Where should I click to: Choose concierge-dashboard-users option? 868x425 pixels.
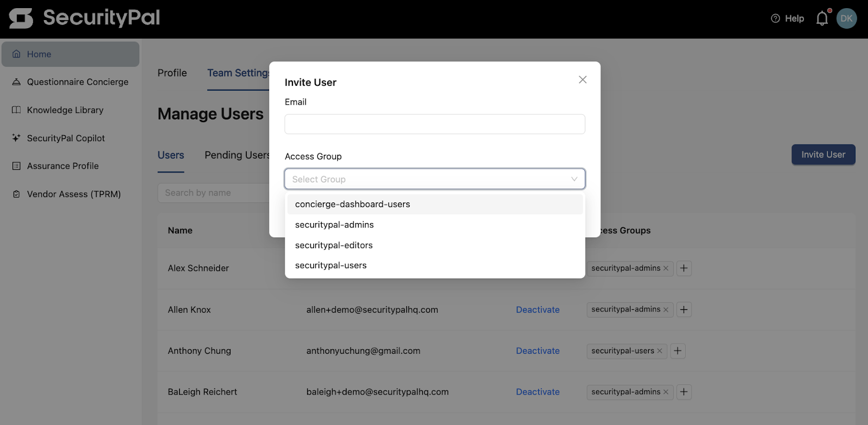435,205
